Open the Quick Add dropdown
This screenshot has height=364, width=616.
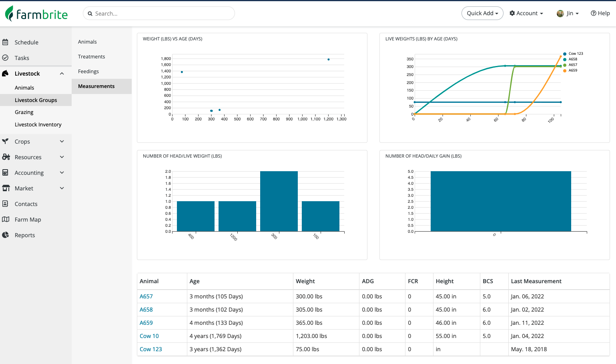click(x=482, y=13)
